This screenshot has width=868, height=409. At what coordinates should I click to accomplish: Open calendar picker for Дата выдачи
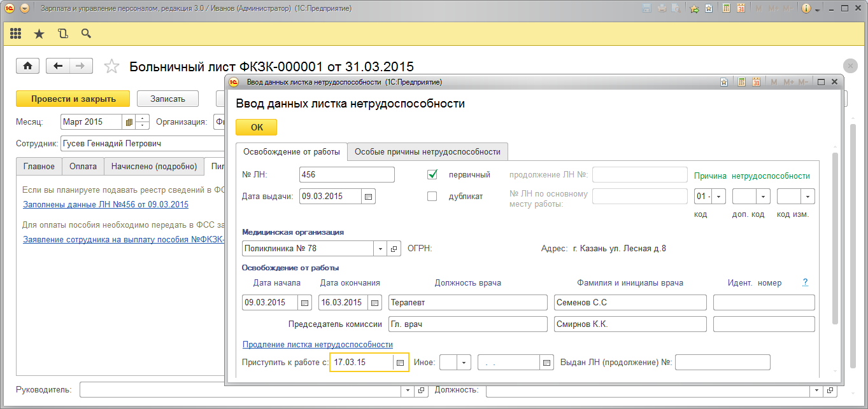coord(368,197)
